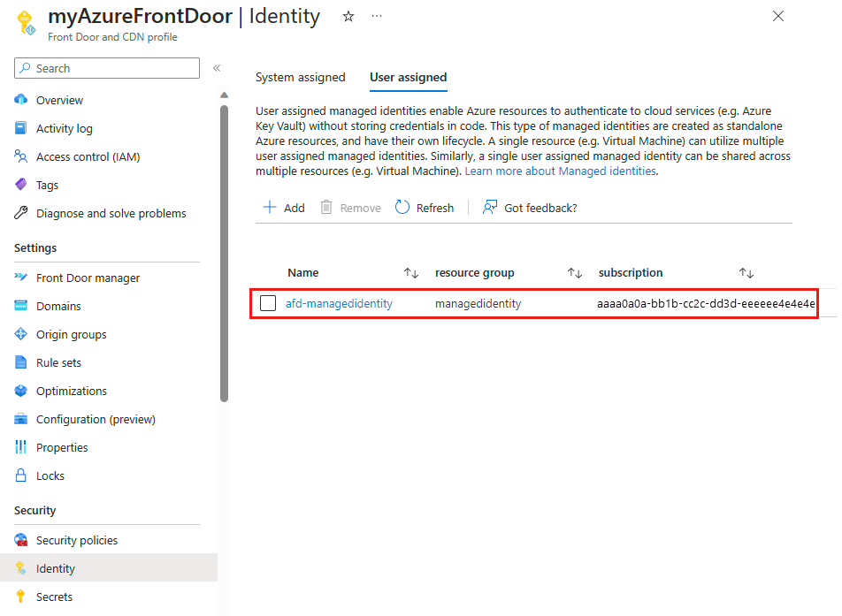This screenshot has height=616, width=842.
Task: Switch to the User assigned tab
Action: coord(408,78)
